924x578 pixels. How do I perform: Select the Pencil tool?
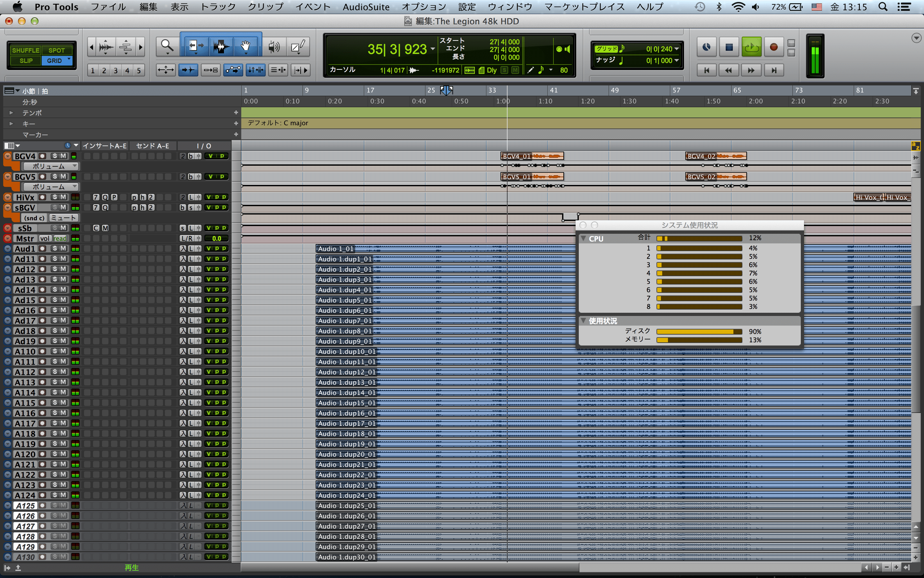(298, 47)
